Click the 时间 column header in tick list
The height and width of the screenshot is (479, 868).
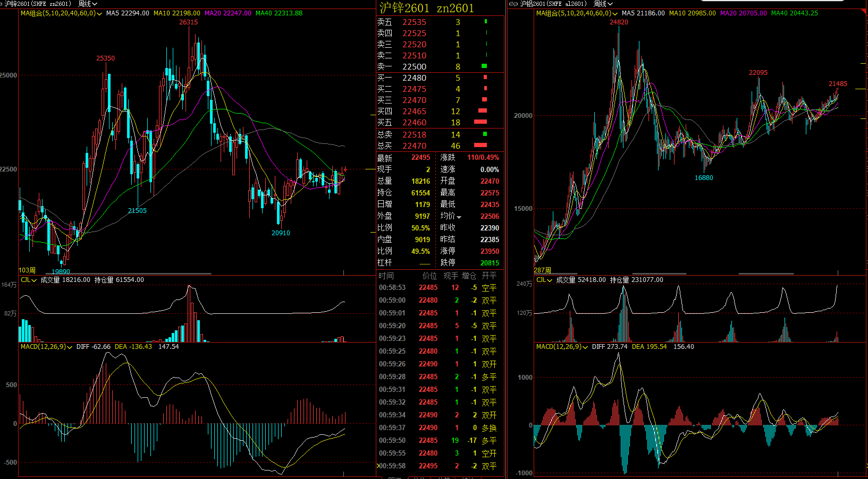pos(386,276)
